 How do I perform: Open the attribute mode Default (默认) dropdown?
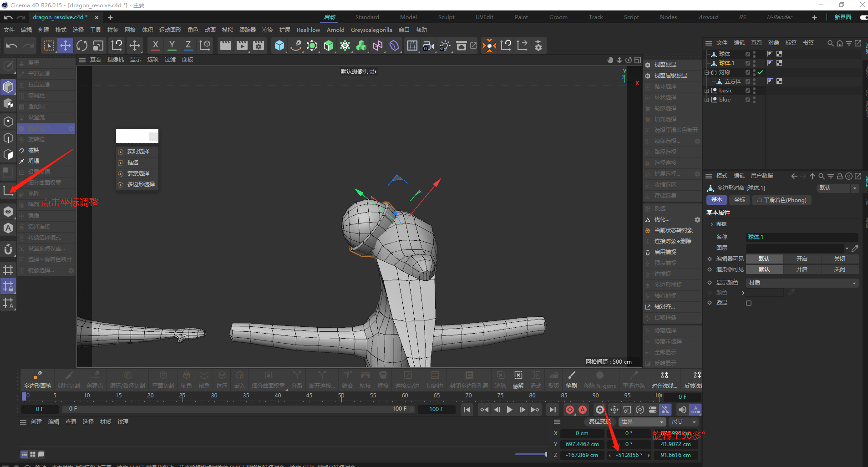(x=838, y=188)
